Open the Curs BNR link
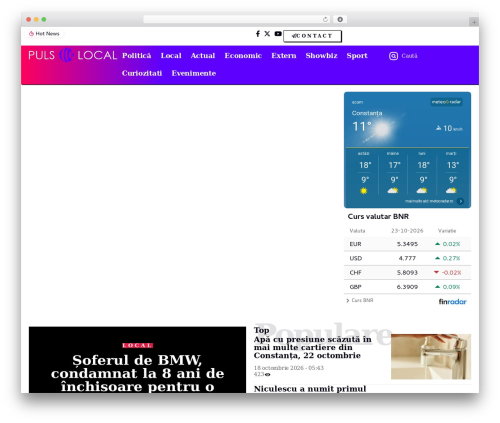500x423 pixels. [360, 300]
